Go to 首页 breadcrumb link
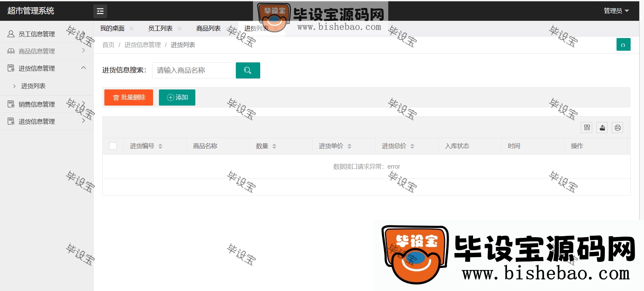The width and height of the screenshot is (644, 291). (x=108, y=45)
